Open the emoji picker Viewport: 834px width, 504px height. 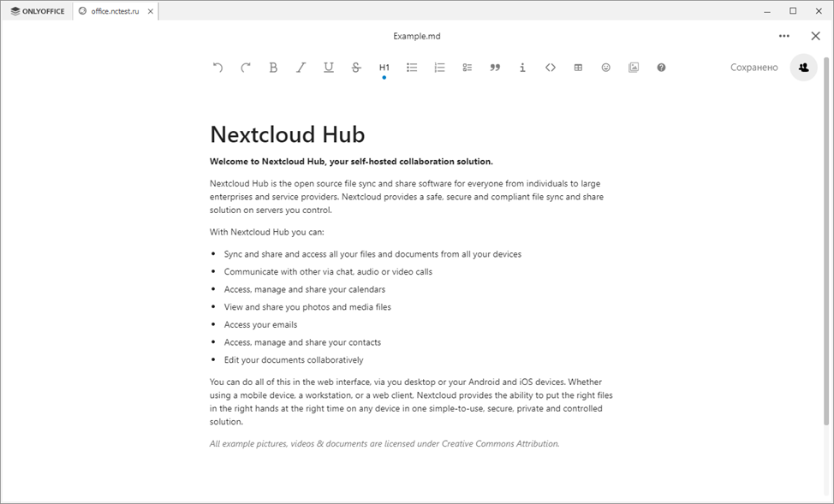(606, 68)
